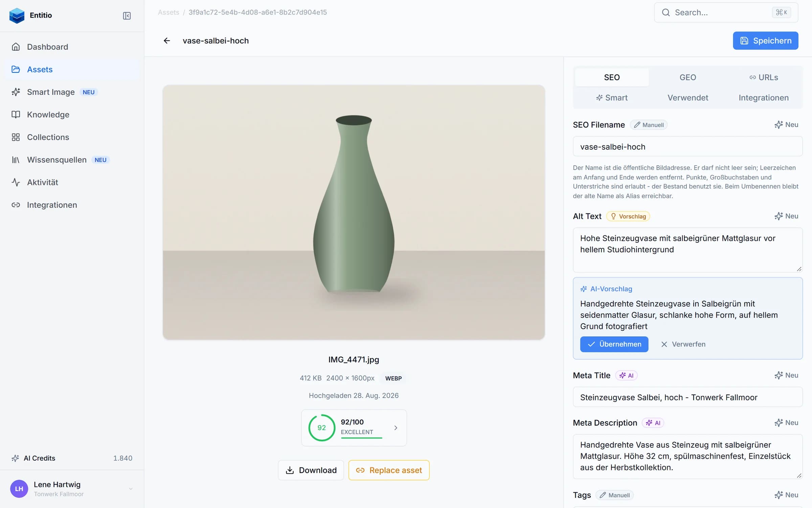
Task: Go to Knowledge section
Action: (72, 114)
